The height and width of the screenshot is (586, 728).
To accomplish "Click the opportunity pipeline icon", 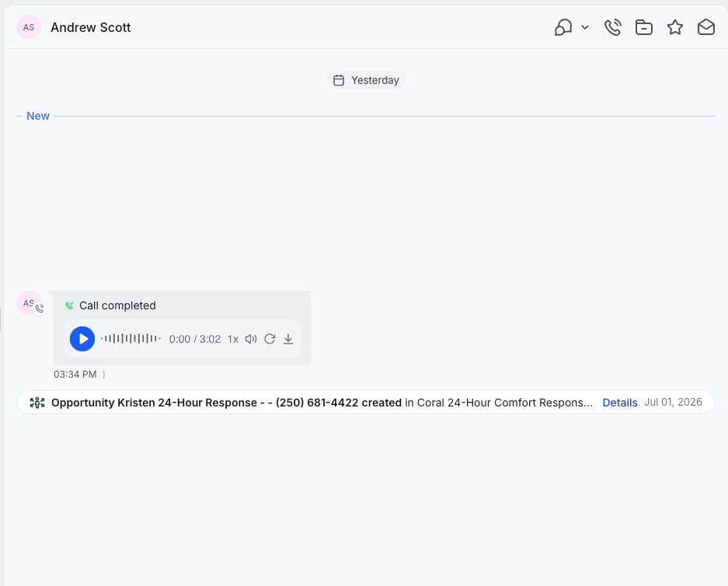I will pos(37,403).
